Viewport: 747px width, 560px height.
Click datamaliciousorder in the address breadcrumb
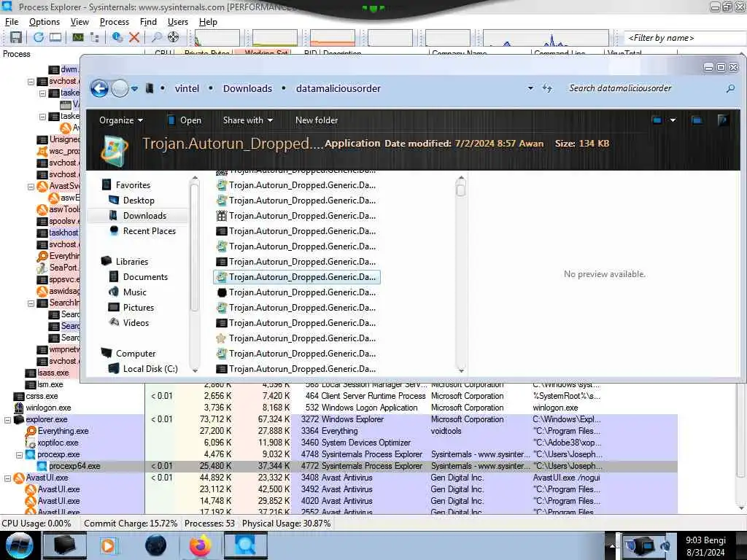coord(338,88)
